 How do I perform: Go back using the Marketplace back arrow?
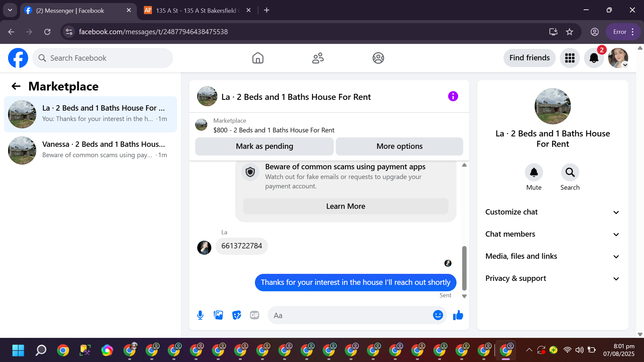tap(16, 86)
